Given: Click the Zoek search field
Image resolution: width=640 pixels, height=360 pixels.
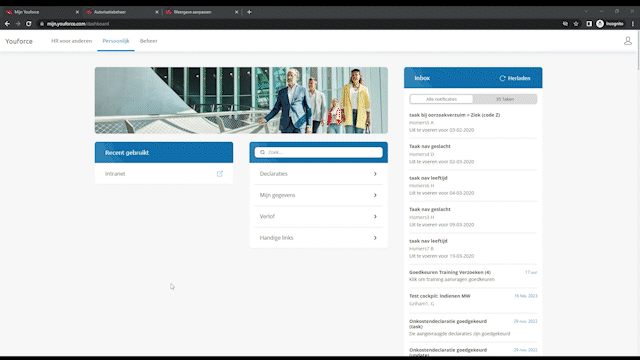Looking at the screenshot, I should [318, 152].
